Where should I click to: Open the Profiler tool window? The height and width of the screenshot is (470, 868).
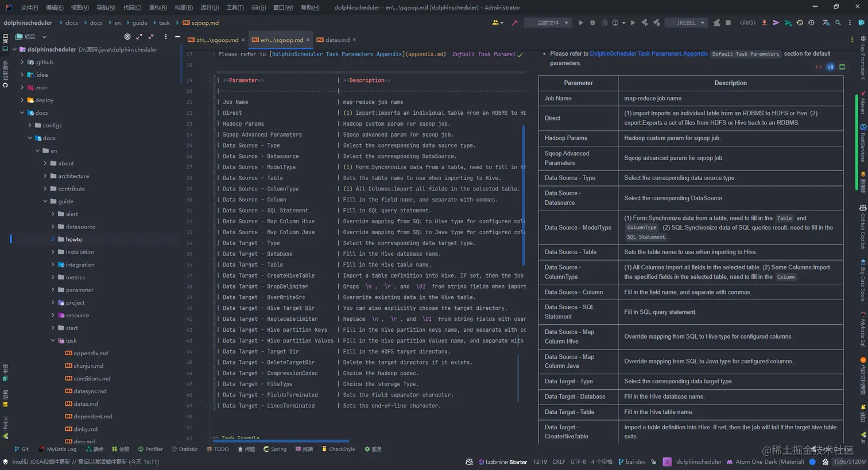(x=150, y=449)
